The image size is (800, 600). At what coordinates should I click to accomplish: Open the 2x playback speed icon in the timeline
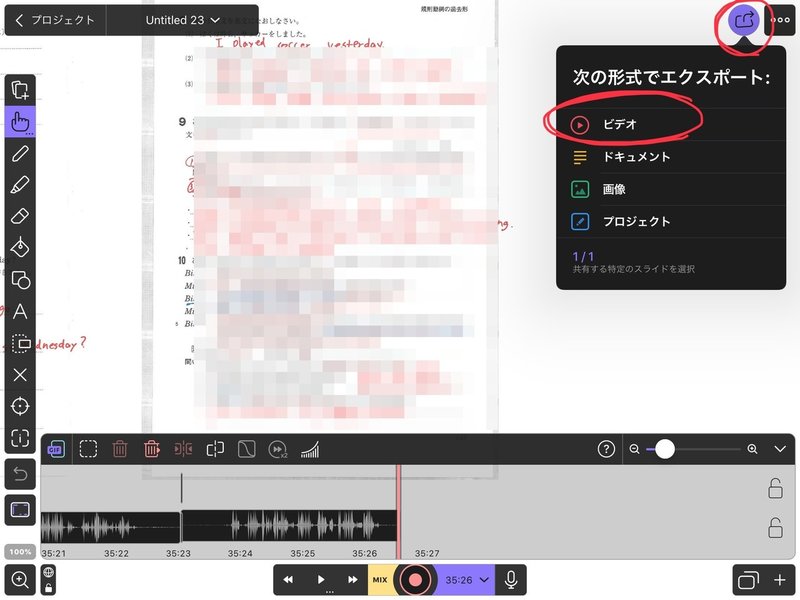tap(277, 451)
